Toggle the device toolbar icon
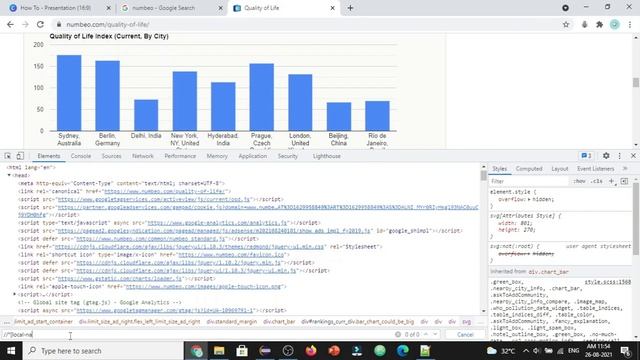This screenshot has width=640, height=360. [x=20, y=156]
